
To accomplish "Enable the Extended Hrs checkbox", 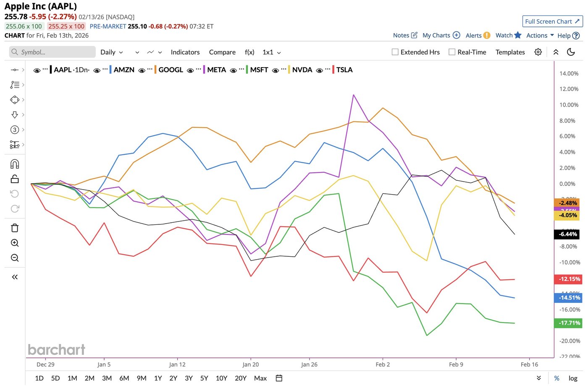I will point(395,52).
